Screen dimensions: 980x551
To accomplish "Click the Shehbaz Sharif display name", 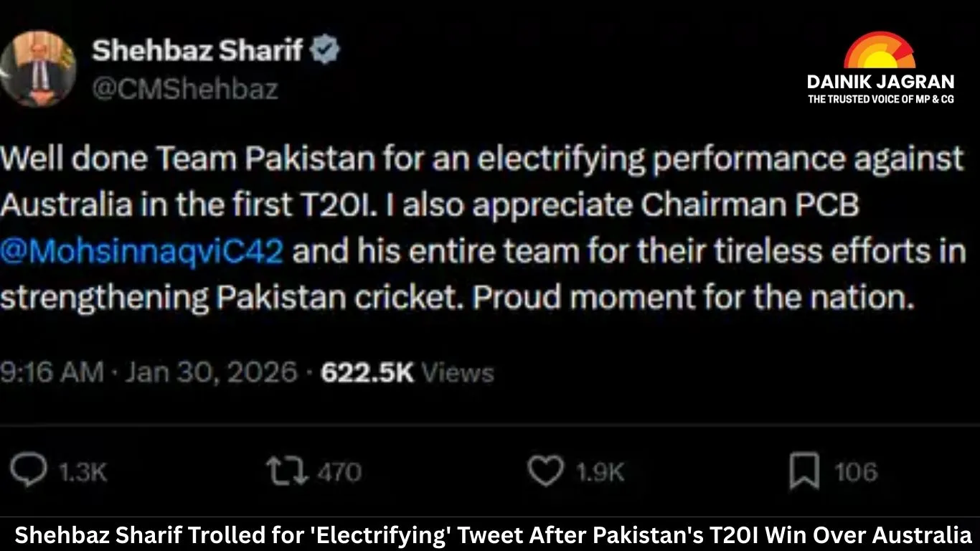I will click(x=198, y=51).
